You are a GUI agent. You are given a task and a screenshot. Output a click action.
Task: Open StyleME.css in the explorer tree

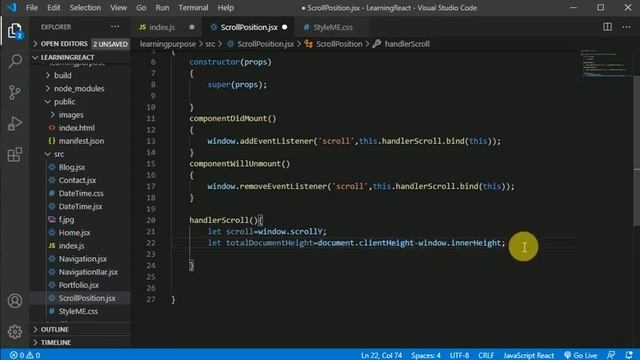tap(78, 311)
